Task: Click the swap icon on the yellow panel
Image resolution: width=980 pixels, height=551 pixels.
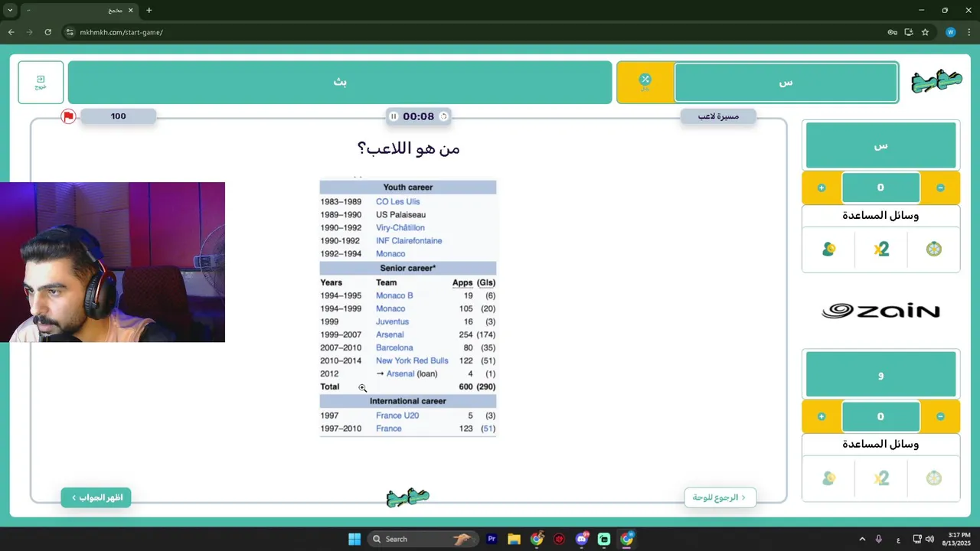Action: (x=645, y=81)
